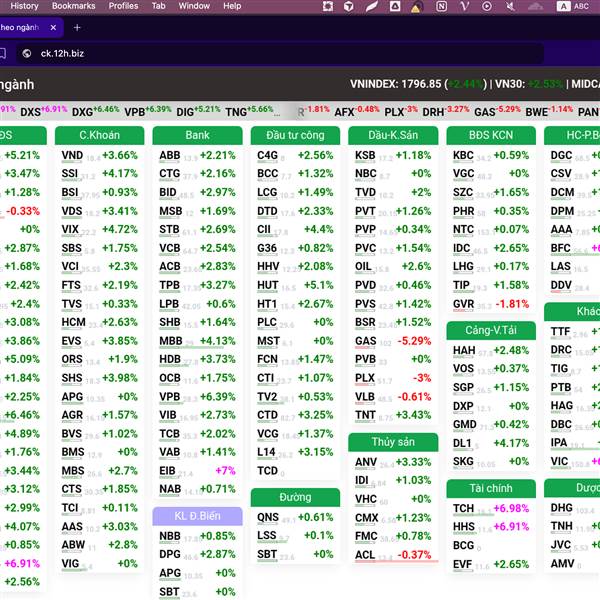The width and height of the screenshot is (600, 600).
Task: Open the VPB stock row in Bank
Action: pos(197,397)
